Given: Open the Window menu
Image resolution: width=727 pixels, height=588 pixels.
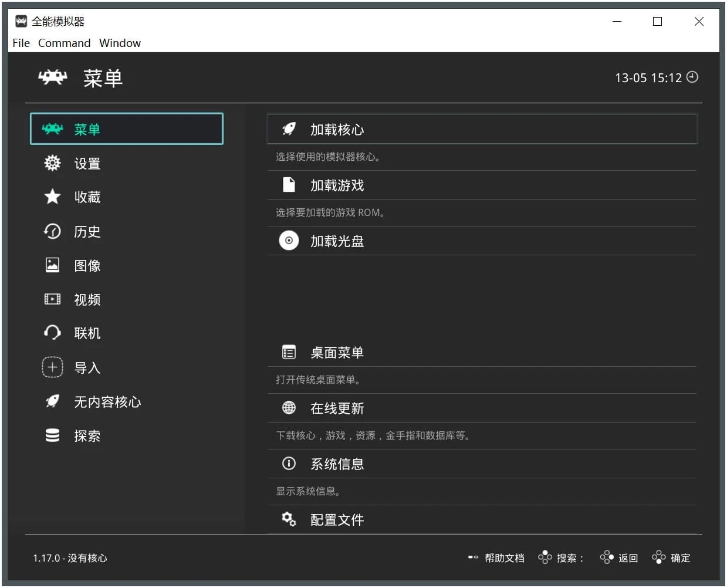Looking at the screenshot, I should click(120, 43).
